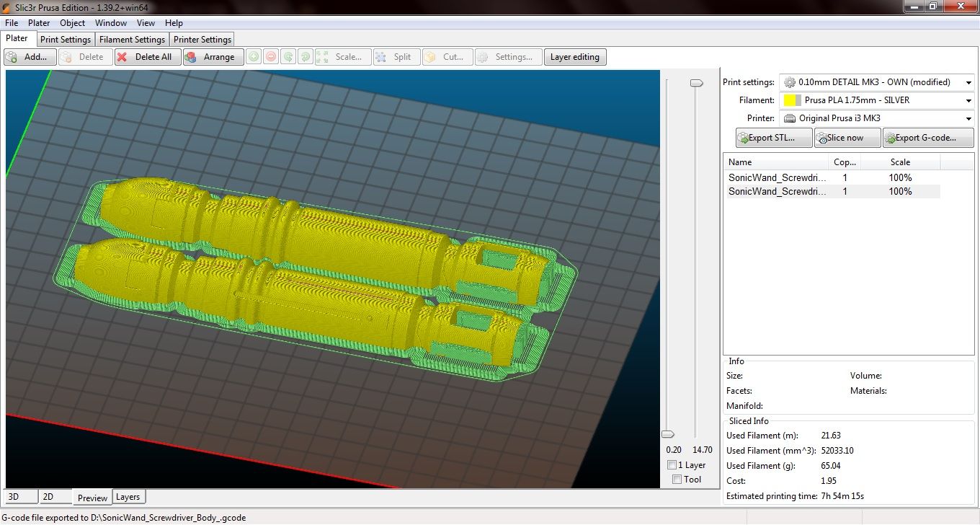Click the Manifold: info label
The width and height of the screenshot is (980, 525).
(x=744, y=406)
